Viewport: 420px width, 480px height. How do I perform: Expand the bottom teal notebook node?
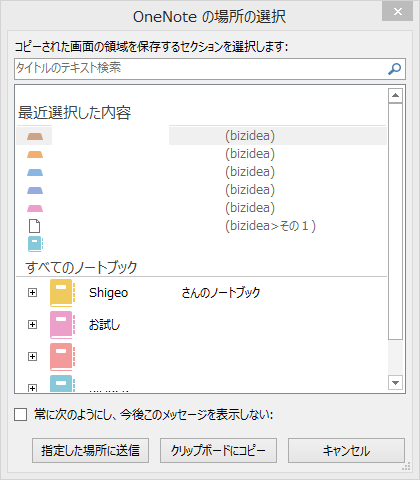[x=32, y=388]
